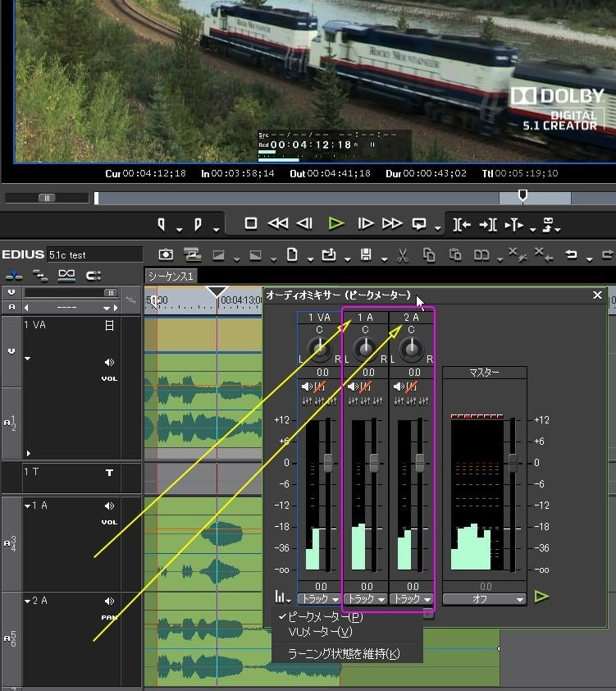Click the loop playback icon
The width and height of the screenshot is (616, 691).
coord(419,224)
